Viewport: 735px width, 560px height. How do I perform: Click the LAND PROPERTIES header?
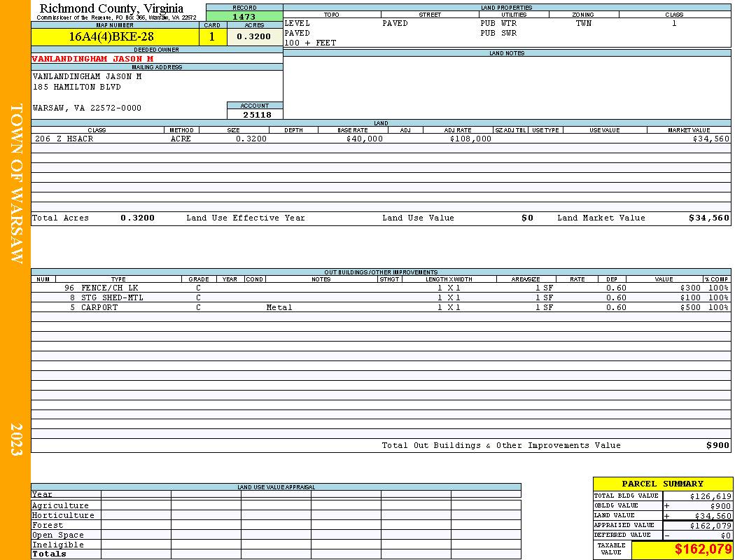tap(507, 8)
